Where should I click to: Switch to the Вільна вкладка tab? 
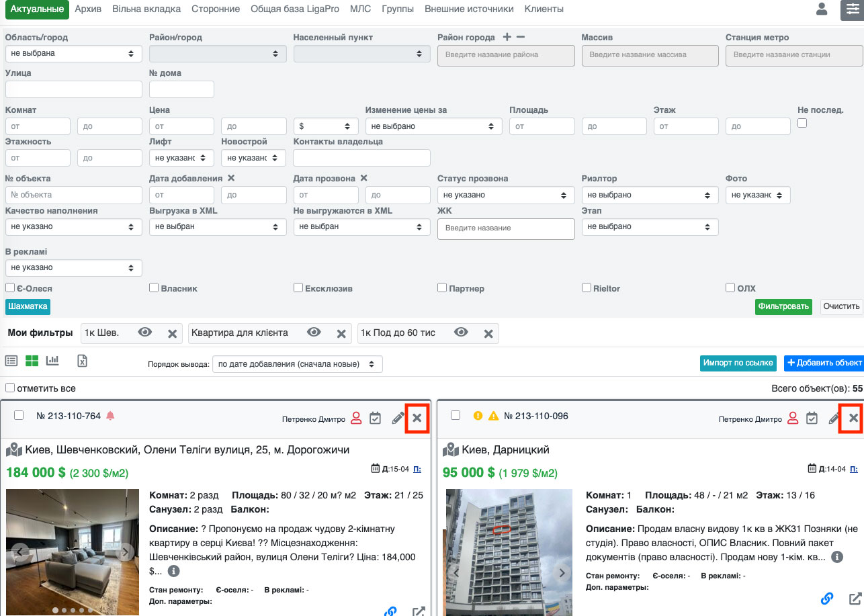pyautogui.click(x=146, y=9)
